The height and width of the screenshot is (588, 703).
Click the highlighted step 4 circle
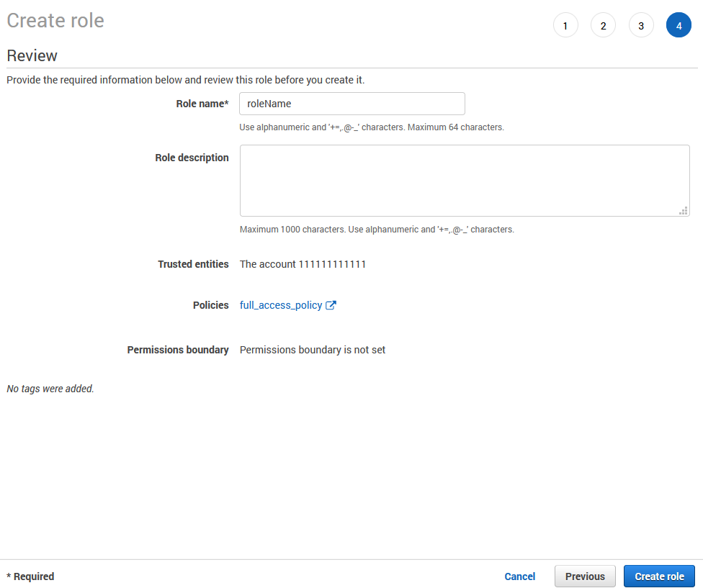[x=679, y=26]
